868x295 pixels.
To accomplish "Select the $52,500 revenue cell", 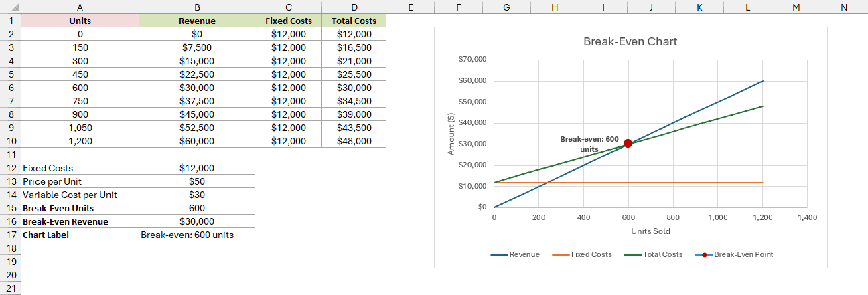I will tap(197, 128).
